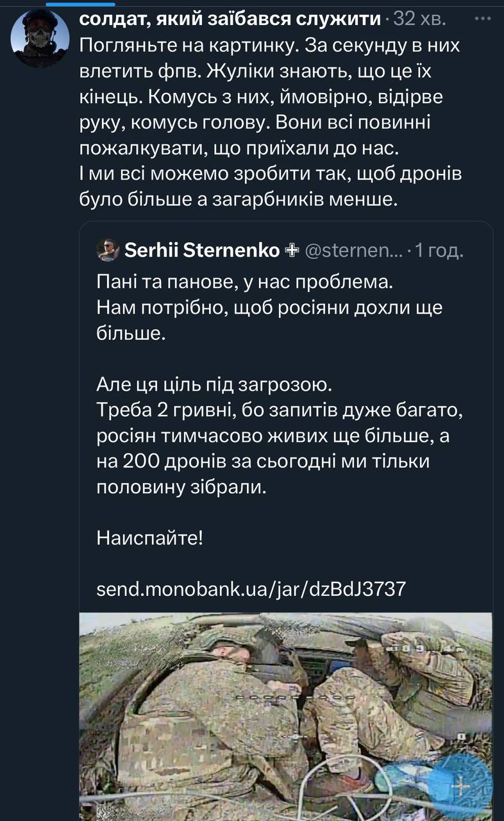Tap the quoted line "Пані та панове, у нас проблема"
Viewport: 504px width, 821px height.
coord(243,282)
